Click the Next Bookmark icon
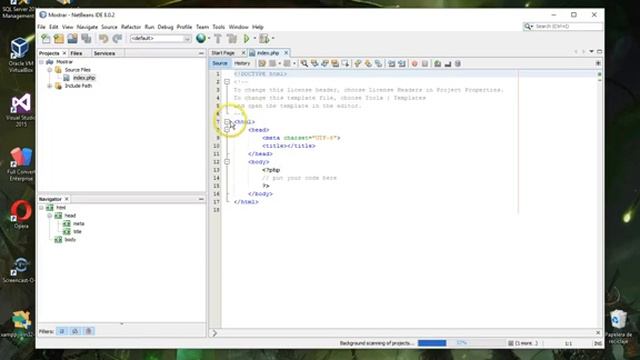Viewport: 640px width, 360px height. (x=368, y=64)
